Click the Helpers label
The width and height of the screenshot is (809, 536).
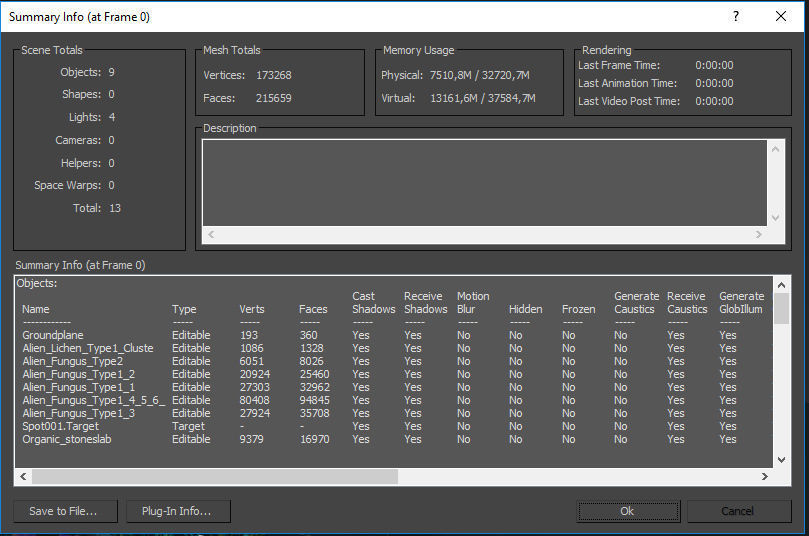pyautogui.click(x=80, y=163)
